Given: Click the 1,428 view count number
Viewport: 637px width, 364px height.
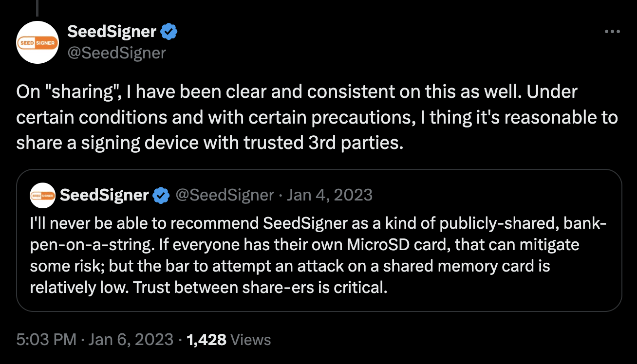Looking at the screenshot, I should coord(206,339).
